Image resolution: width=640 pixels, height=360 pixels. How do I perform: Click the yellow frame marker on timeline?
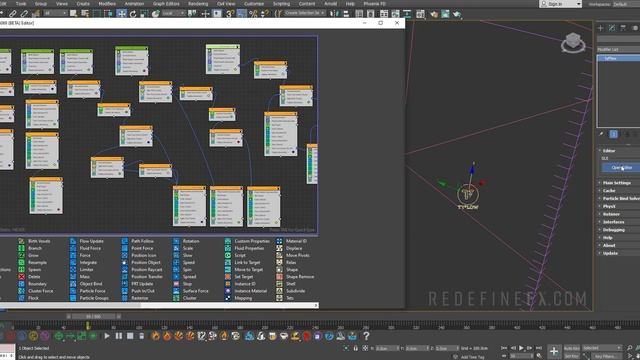click(x=88, y=325)
